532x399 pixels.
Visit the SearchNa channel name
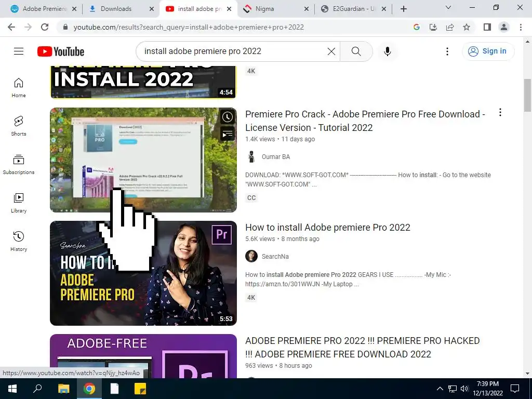(x=275, y=257)
